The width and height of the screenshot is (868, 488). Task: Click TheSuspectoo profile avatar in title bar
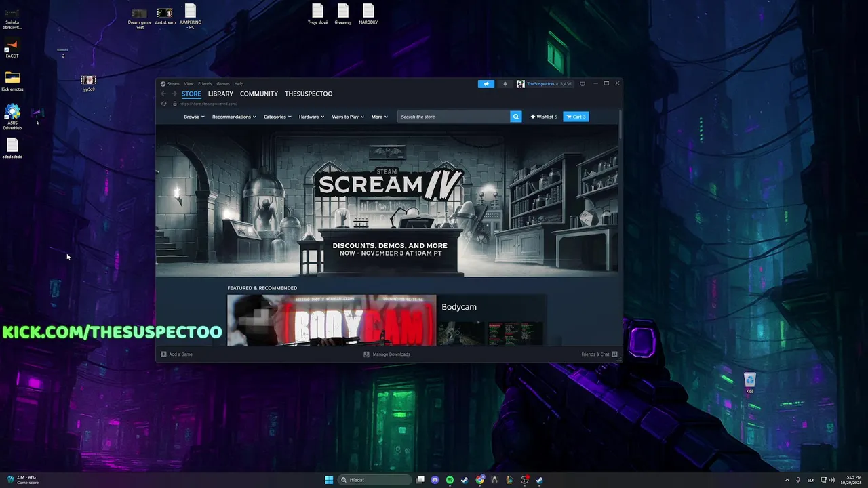point(520,84)
